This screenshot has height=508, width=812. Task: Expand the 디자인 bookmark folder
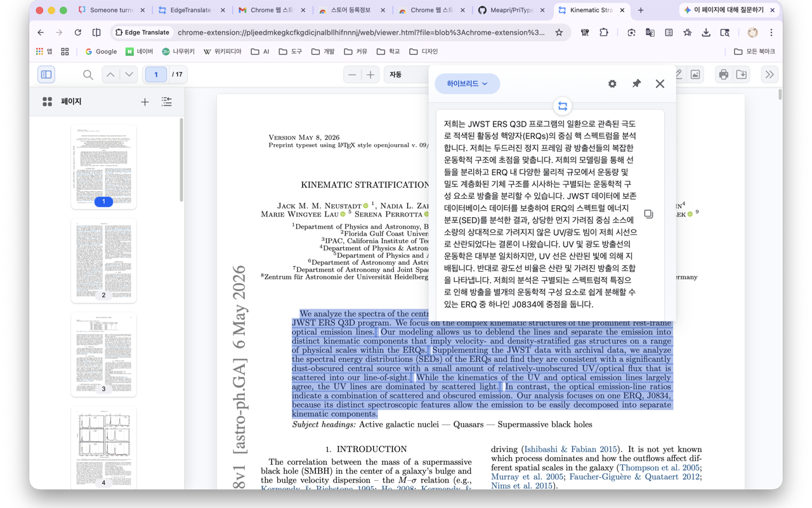[424, 51]
